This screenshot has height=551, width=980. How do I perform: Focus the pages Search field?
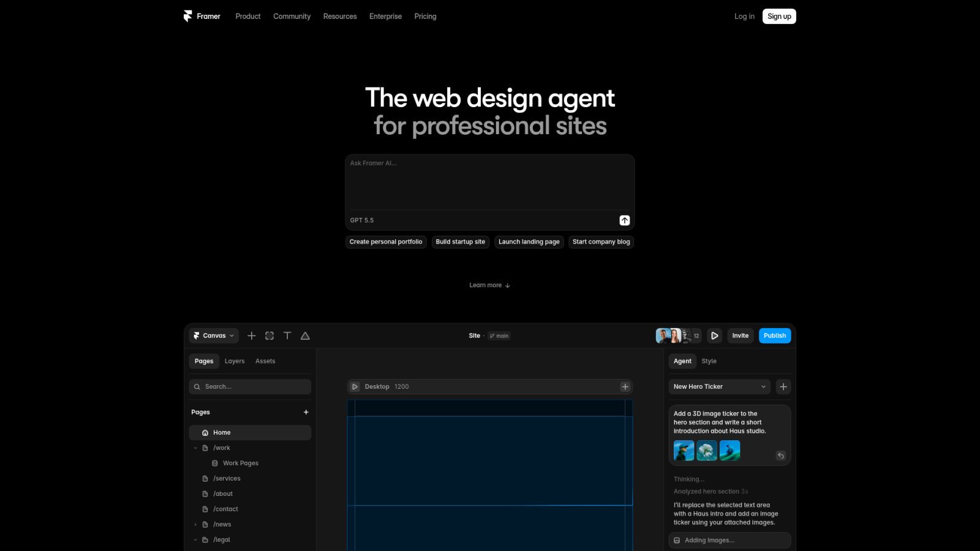pyautogui.click(x=250, y=387)
